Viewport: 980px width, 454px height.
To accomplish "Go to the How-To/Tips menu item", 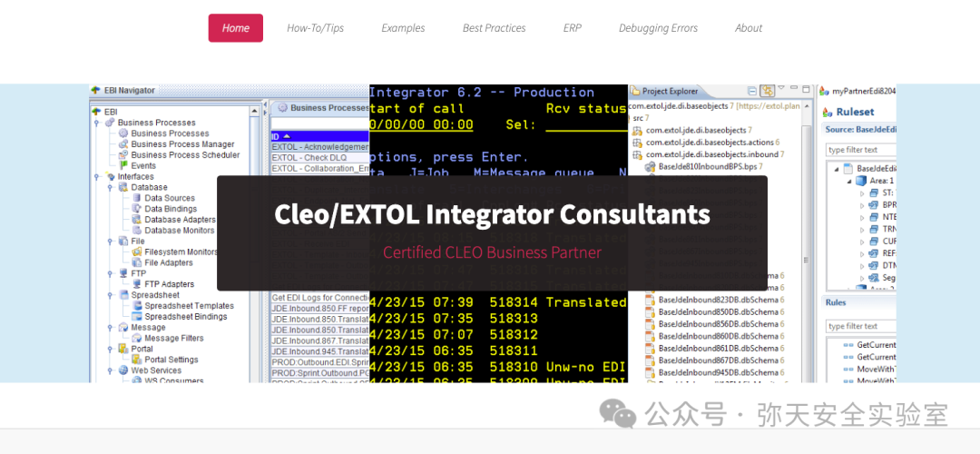I will [x=315, y=28].
